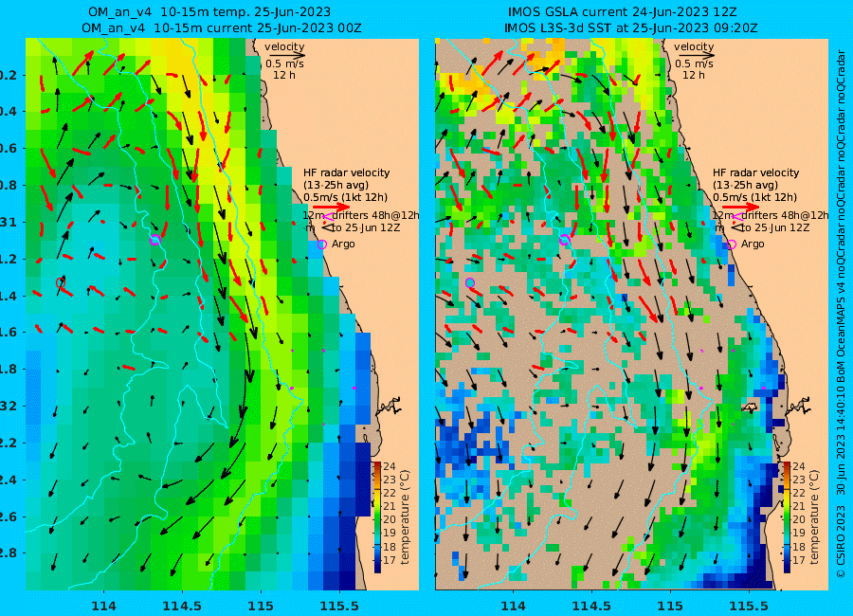Click red HF radar legend arrow in OM_an_v4 panel
853x616 pixels.
332,207
